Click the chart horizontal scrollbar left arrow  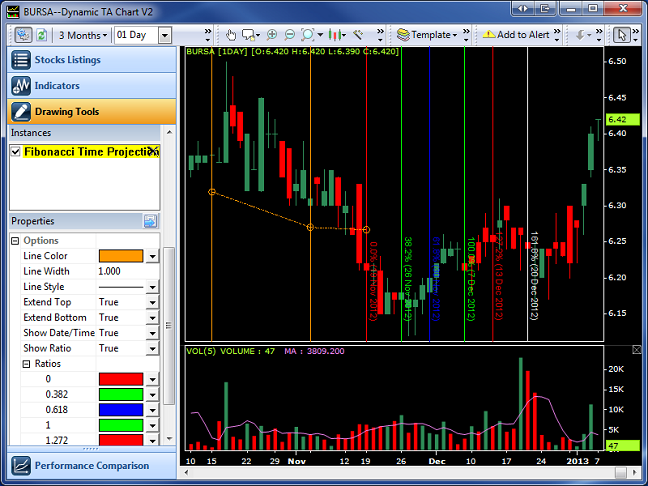point(186,472)
